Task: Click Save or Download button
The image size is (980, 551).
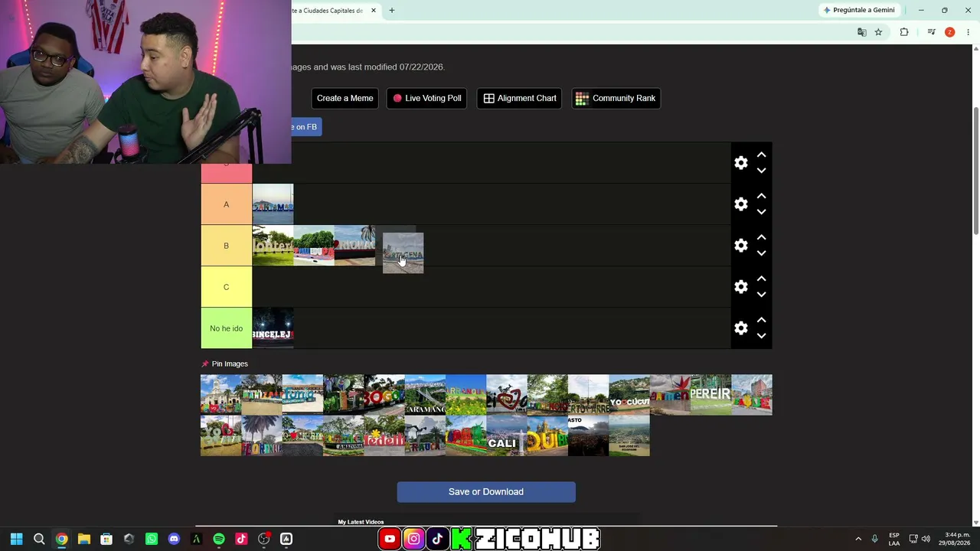Action: click(x=486, y=492)
